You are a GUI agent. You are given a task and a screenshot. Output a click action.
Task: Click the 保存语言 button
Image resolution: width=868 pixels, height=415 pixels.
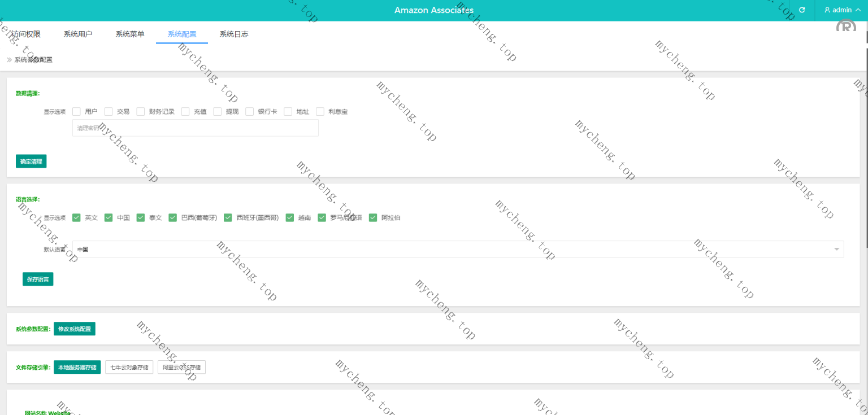point(38,279)
